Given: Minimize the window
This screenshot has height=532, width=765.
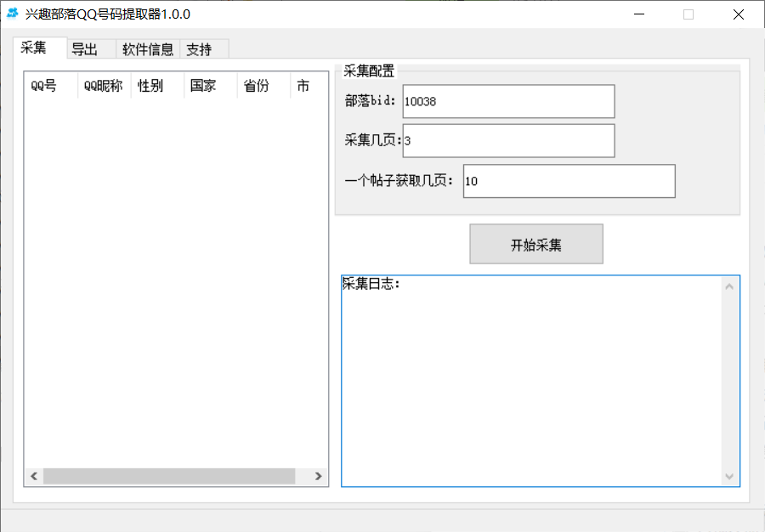Looking at the screenshot, I should click(x=639, y=14).
